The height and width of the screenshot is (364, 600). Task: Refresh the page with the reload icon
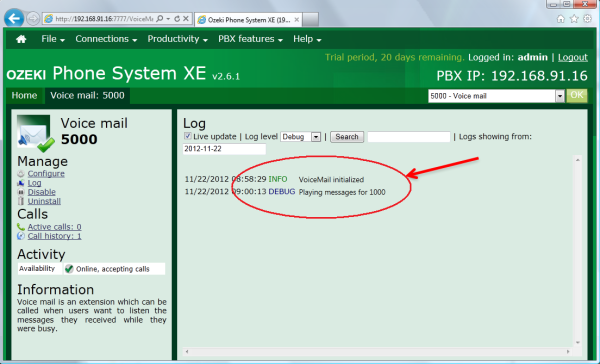[x=177, y=19]
